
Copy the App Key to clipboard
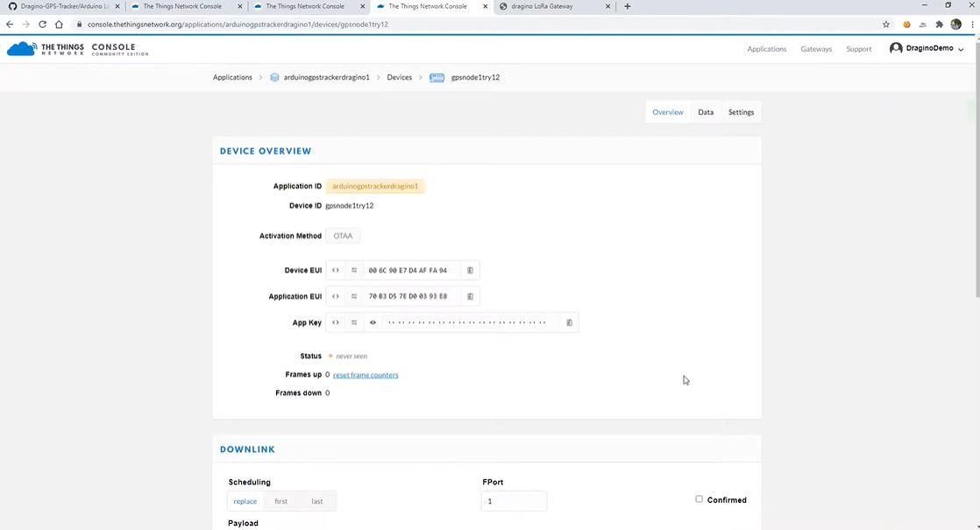tap(570, 322)
